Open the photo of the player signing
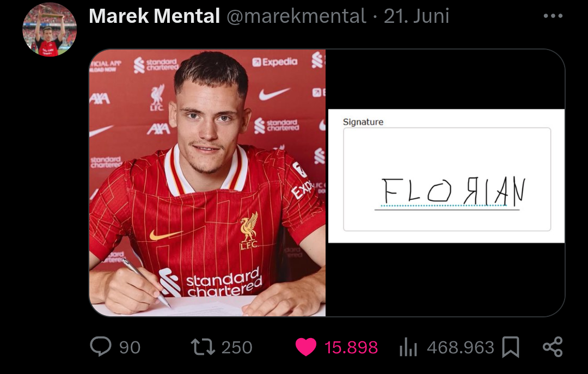Viewport: 588px width, 374px height. click(x=207, y=183)
